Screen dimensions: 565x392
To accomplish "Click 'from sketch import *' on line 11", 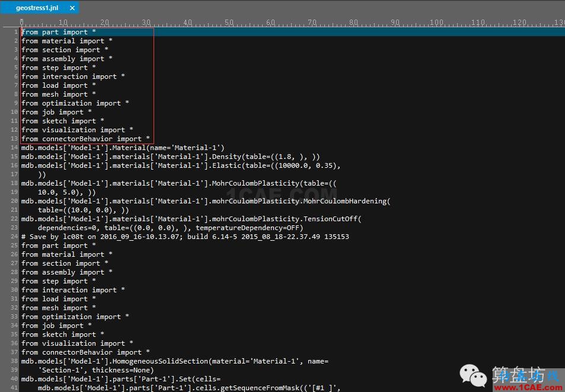I will pos(63,121).
